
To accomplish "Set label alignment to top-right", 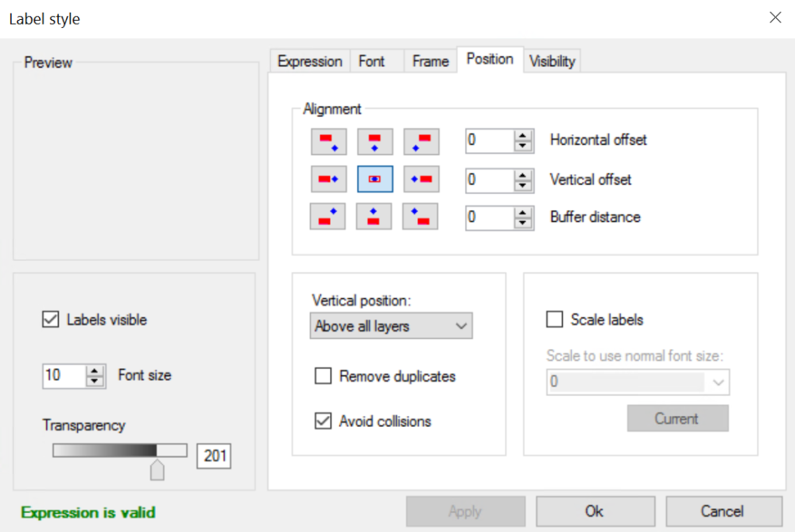I will click(421, 142).
